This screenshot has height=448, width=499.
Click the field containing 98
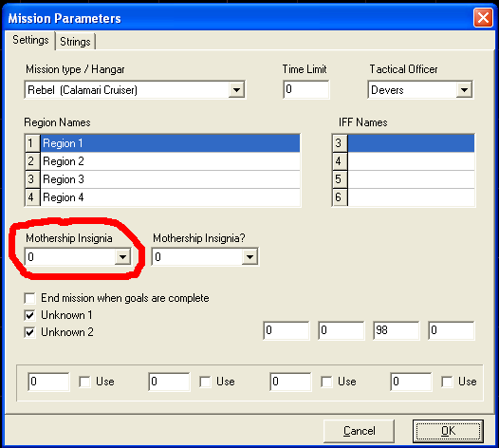tap(397, 330)
